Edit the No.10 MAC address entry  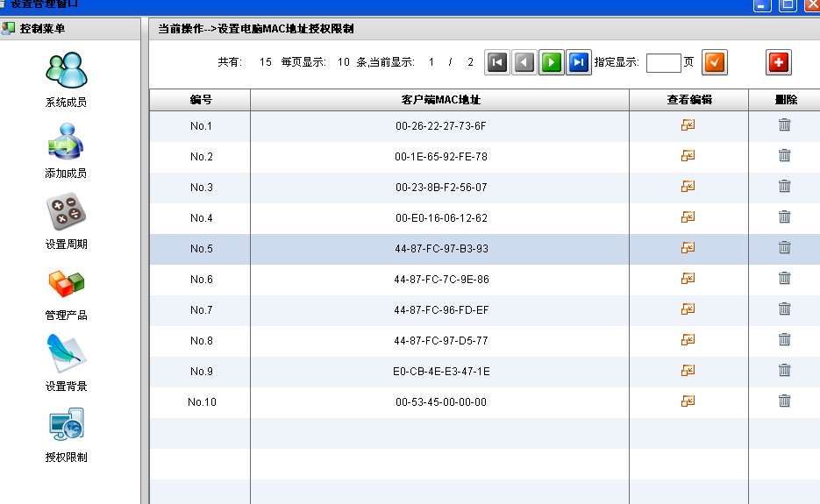click(x=688, y=401)
